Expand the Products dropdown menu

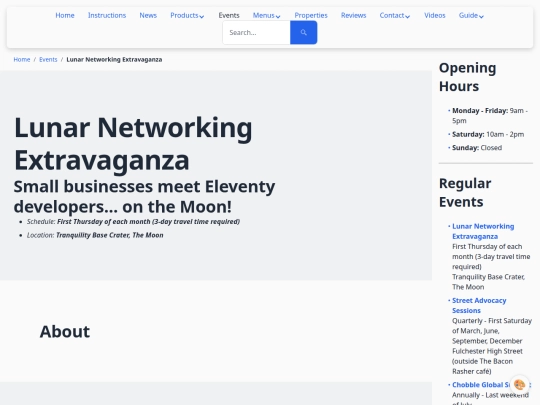[187, 15]
